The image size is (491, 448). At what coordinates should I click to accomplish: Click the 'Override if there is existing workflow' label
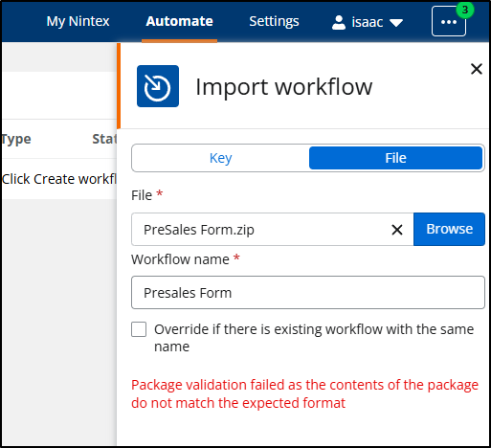314,338
